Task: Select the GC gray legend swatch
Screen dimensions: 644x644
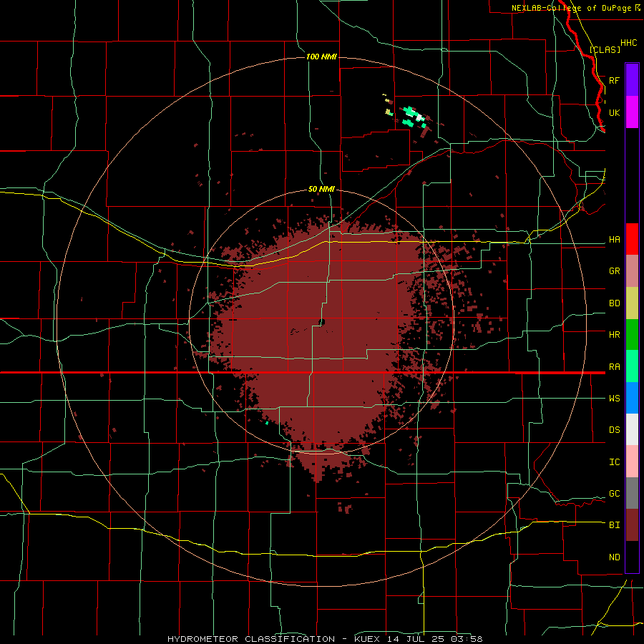Action: pos(632,493)
